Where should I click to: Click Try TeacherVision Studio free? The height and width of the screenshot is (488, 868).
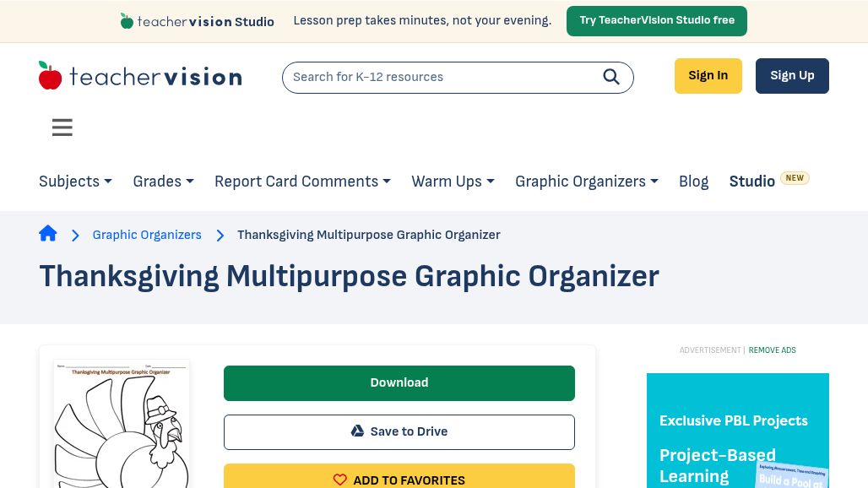click(657, 21)
